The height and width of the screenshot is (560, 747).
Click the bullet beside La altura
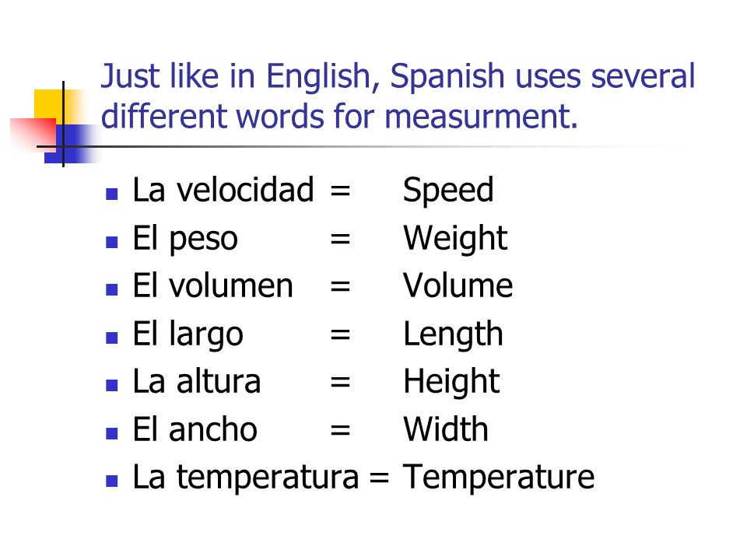click(112, 385)
